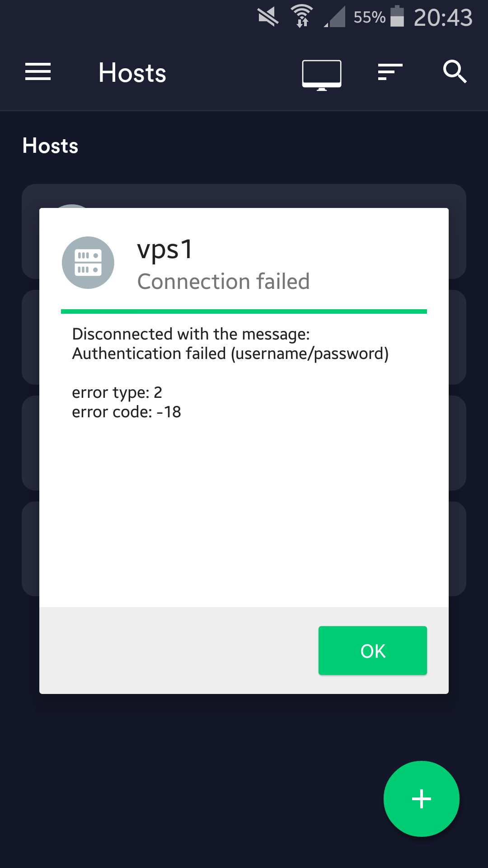Select the Hosts toolbar title
488x868 pixels.
coord(132,73)
